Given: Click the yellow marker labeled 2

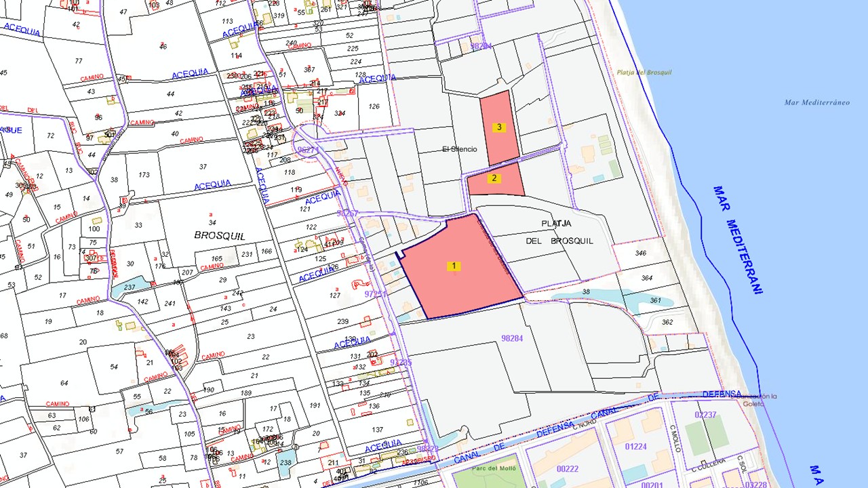Looking at the screenshot, I should [494, 178].
